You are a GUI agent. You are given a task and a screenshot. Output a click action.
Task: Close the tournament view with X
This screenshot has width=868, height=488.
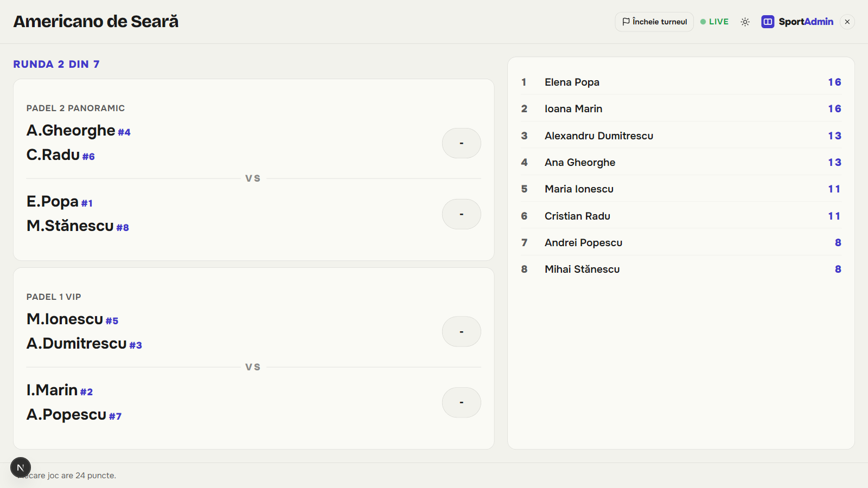coord(847,22)
